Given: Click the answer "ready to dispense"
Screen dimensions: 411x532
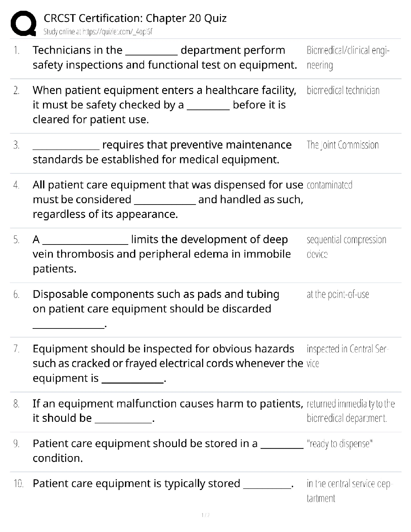Looking at the screenshot, I should pyautogui.click(x=339, y=444).
